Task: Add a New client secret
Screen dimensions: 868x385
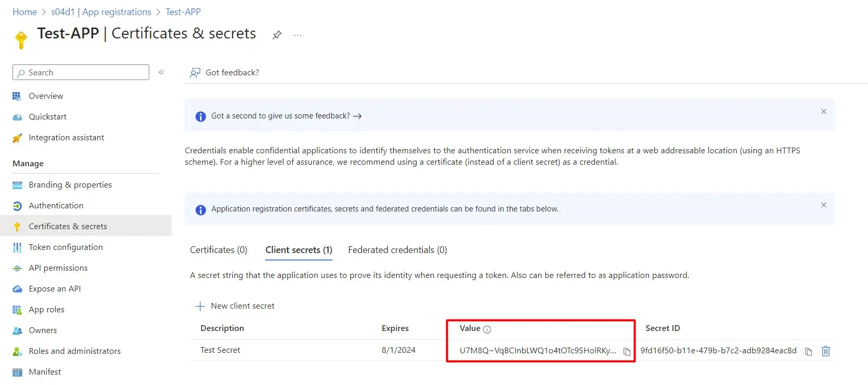Action: 235,306
